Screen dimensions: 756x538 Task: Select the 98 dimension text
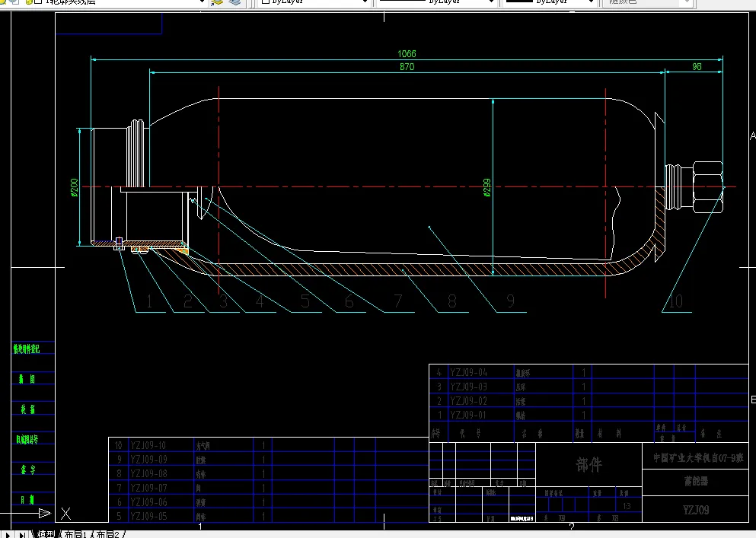point(697,67)
